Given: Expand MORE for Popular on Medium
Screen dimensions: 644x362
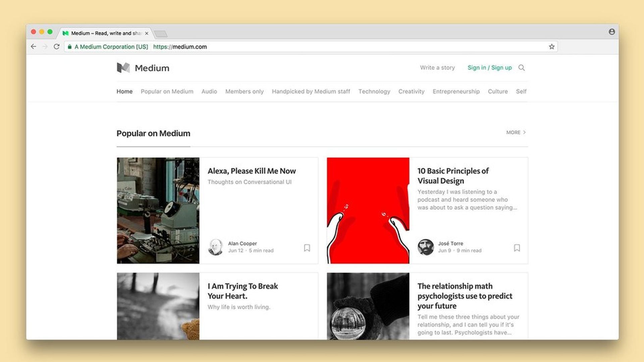Looking at the screenshot, I should [x=516, y=132].
